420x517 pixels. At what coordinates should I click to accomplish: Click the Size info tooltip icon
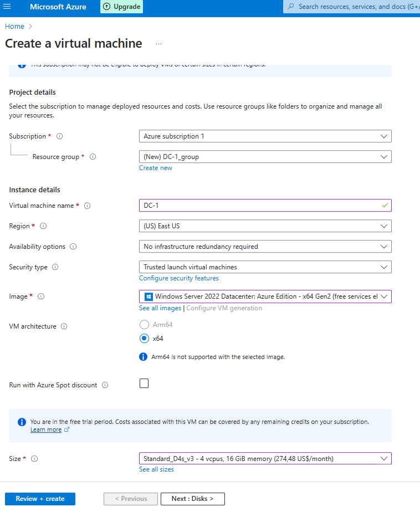click(35, 458)
